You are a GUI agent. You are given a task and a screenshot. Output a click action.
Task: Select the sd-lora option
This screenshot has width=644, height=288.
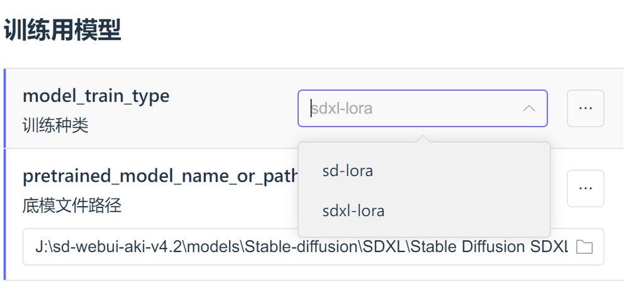click(348, 170)
